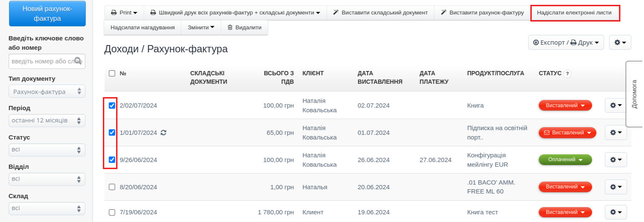Open the Допомога side help tab
644x222 pixels.
click(634, 94)
